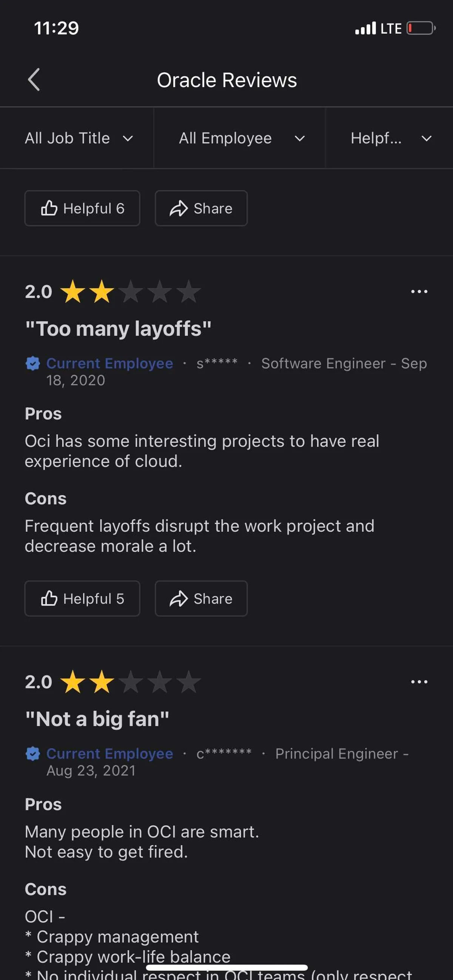Viewport: 453px width, 980px height.
Task: Open the All Job Title dropdown
Action: pos(79,138)
